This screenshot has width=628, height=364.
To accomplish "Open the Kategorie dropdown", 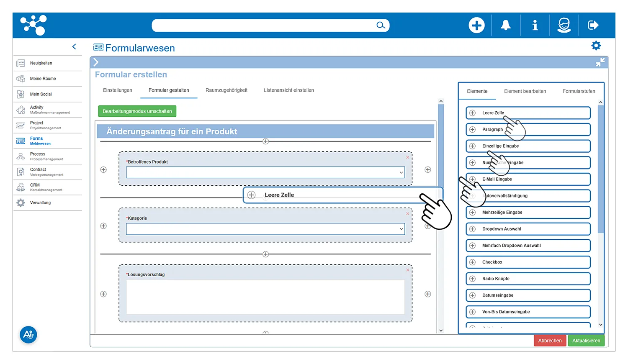I will click(x=265, y=229).
